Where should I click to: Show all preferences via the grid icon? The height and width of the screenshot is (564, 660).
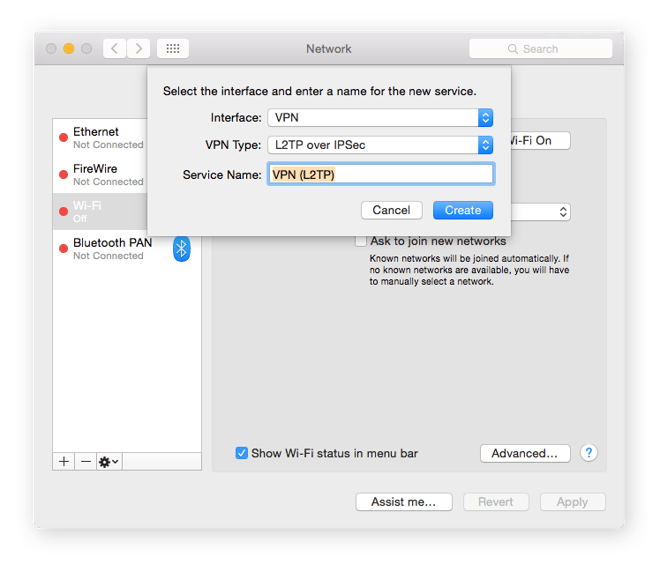pos(173,49)
